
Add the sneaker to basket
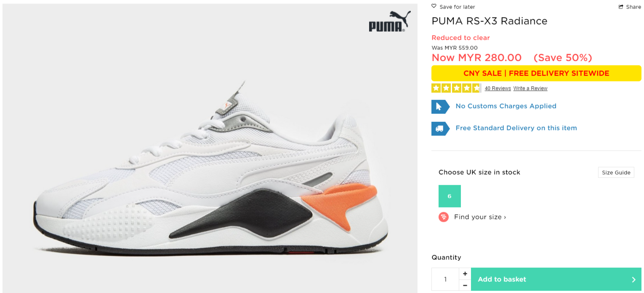pyautogui.click(x=556, y=279)
